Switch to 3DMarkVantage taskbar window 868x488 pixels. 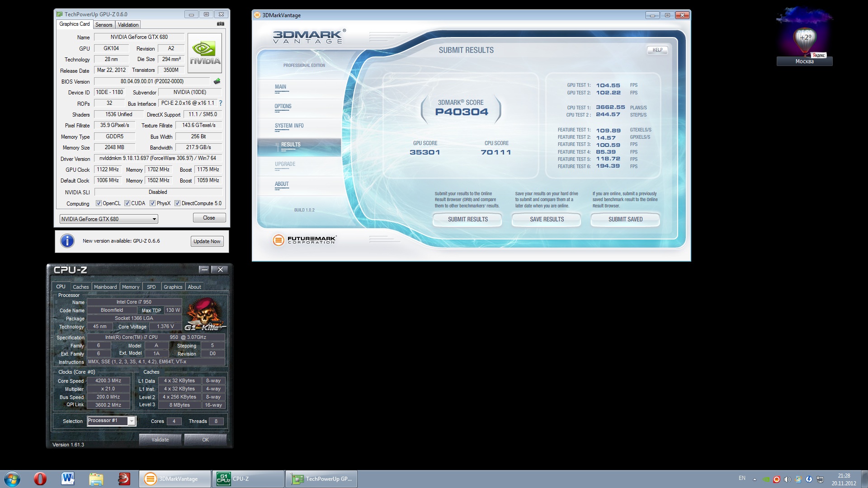[x=175, y=479]
